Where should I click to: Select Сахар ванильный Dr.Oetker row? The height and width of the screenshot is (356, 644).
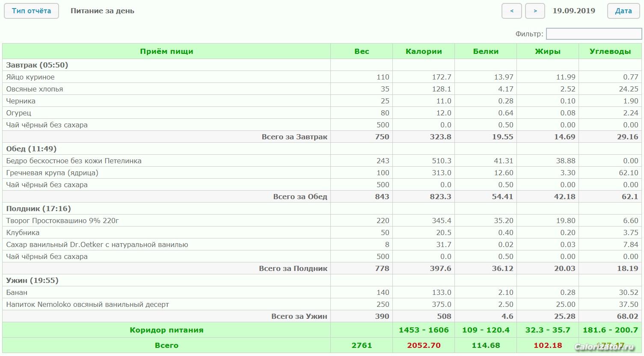[x=322, y=244]
